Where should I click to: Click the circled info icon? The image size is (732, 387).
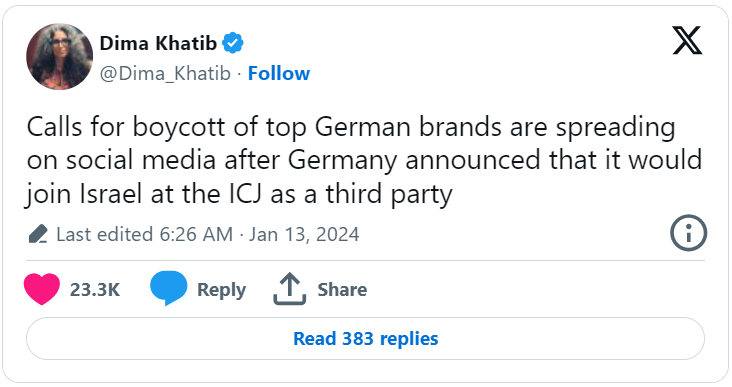(x=689, y=233)
